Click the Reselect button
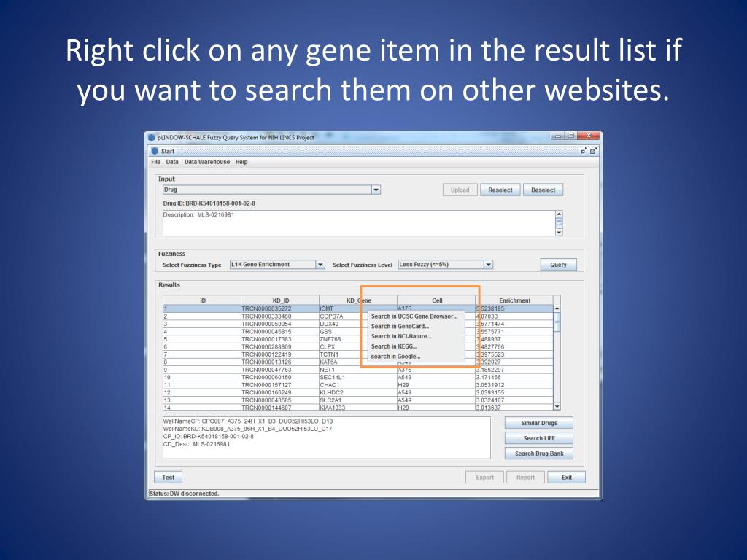747x560 pixels. (x=500, y=190)
